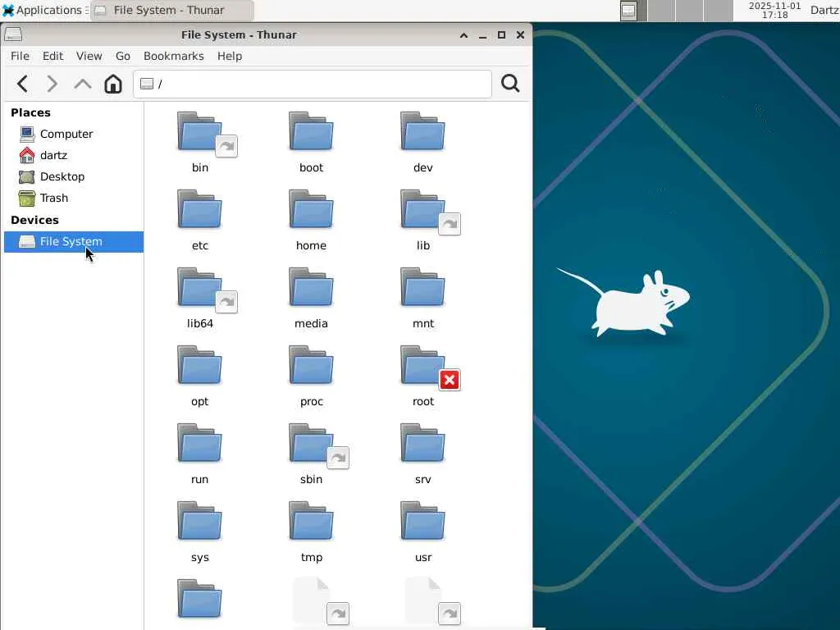Screen dimensions: 840x630
Task: Select the usr folder icon
Action: tap(422, 521)
